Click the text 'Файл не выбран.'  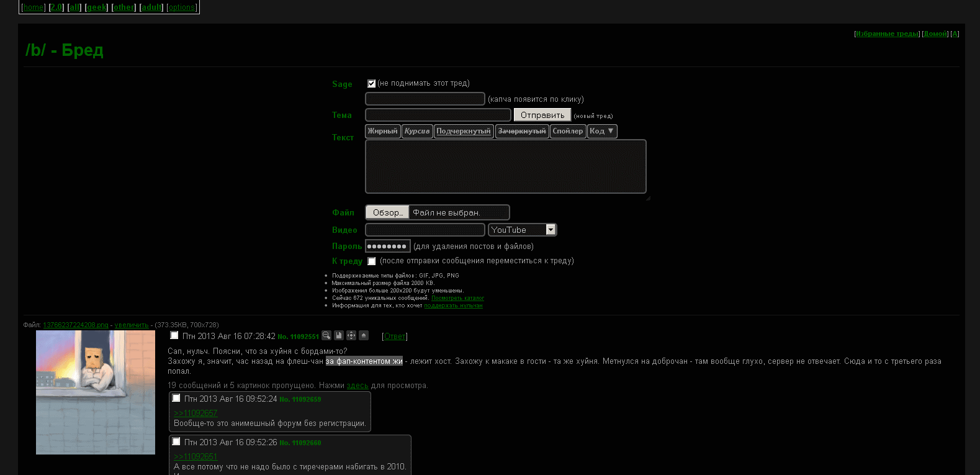coord(447,213)
